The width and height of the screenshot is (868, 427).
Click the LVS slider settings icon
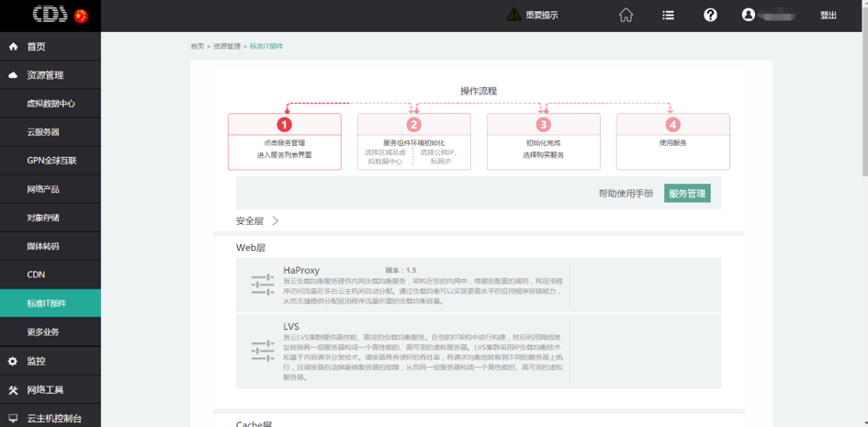pos(263,351)
